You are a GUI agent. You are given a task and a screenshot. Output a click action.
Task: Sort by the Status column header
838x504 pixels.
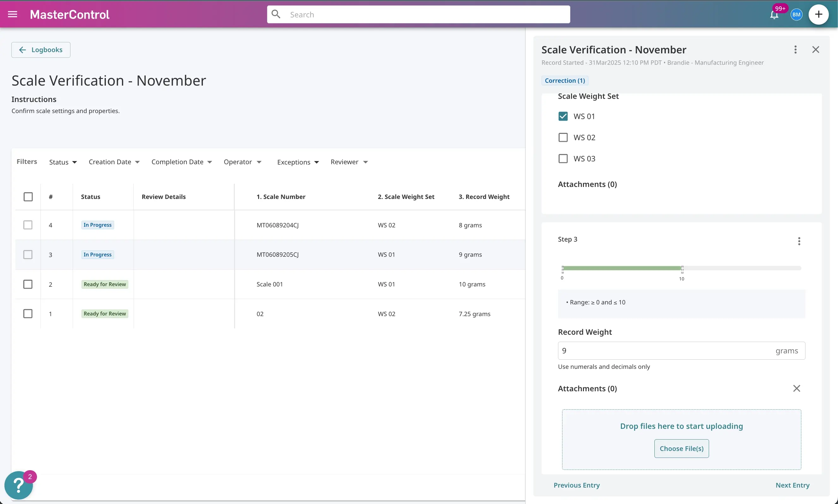click(x=90, y=197)
